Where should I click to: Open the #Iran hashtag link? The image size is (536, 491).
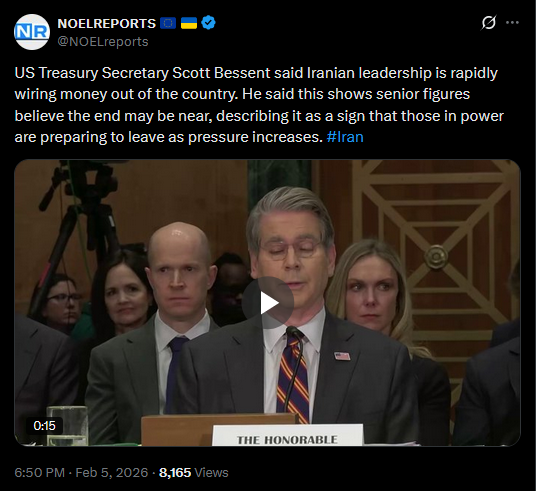(345, 137)
